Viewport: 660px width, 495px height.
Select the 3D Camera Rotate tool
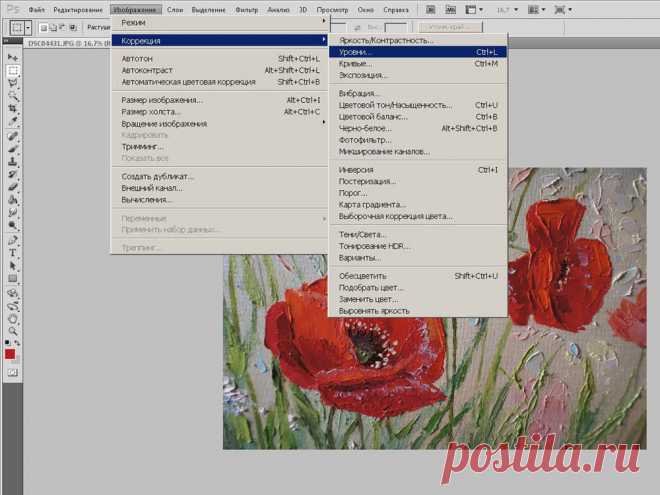tap(13, 306)
